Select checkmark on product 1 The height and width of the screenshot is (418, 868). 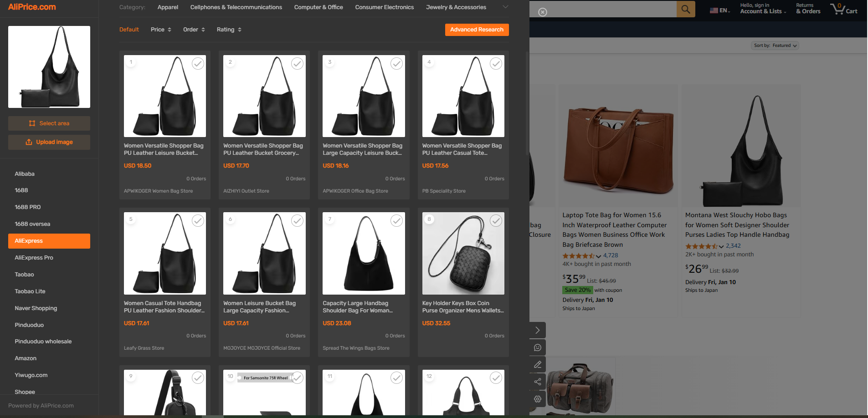[198, 64]
